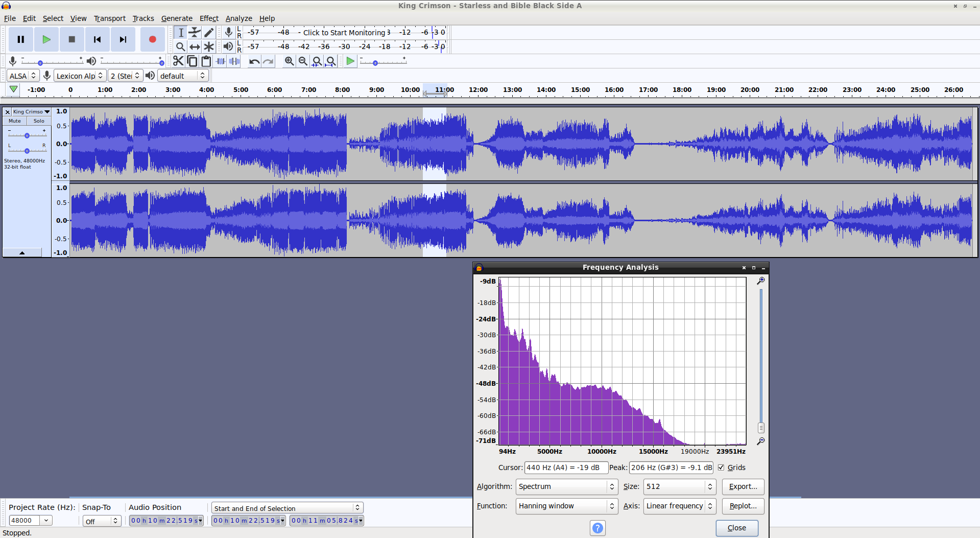Click the play-at-speed slider

[x=383, y=62]
